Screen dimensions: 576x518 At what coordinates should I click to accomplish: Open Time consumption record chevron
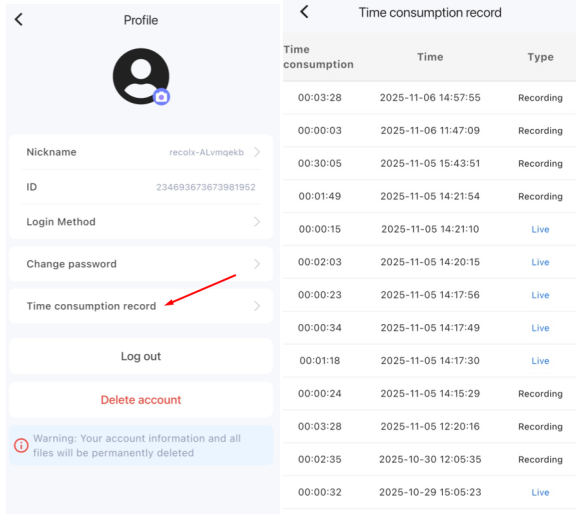pos(257,306)
